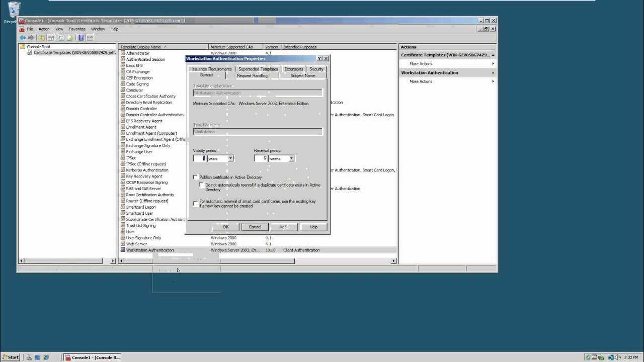Click the template icon beside Smartcard Logon
This screenshot has height=362, width=644.
click(123, 207)
